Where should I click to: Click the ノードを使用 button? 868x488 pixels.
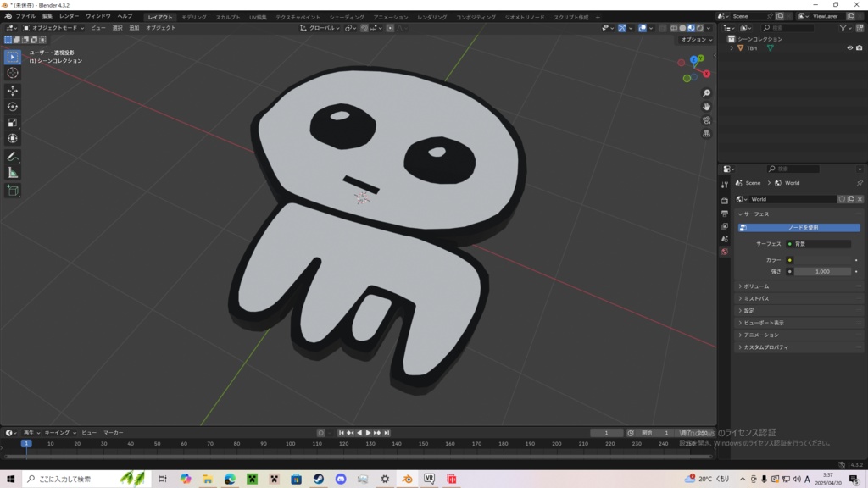tap(803, 227)
